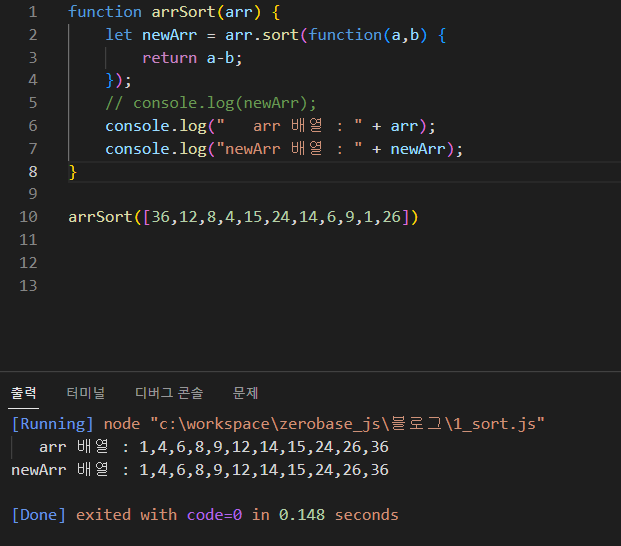Viewport: 621px width, 546px height.
Task: Click the text 'function arrSort(arr) {'
Action: tap(174, 12)
